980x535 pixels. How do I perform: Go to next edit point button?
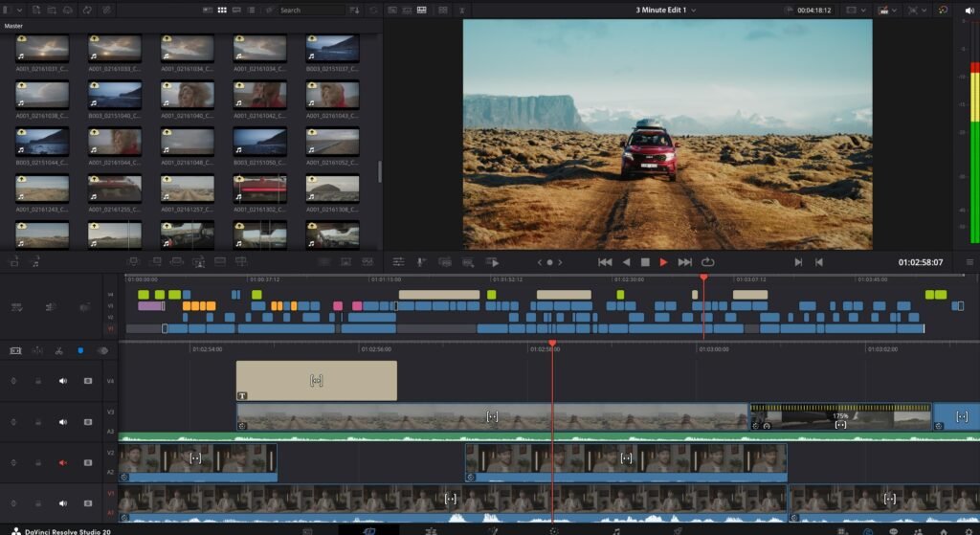[x=798, y=262]
